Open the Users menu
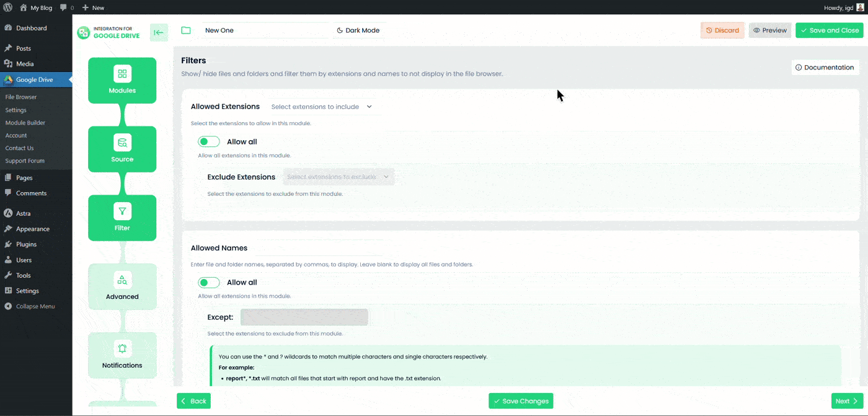 click(x=36, y=260)
